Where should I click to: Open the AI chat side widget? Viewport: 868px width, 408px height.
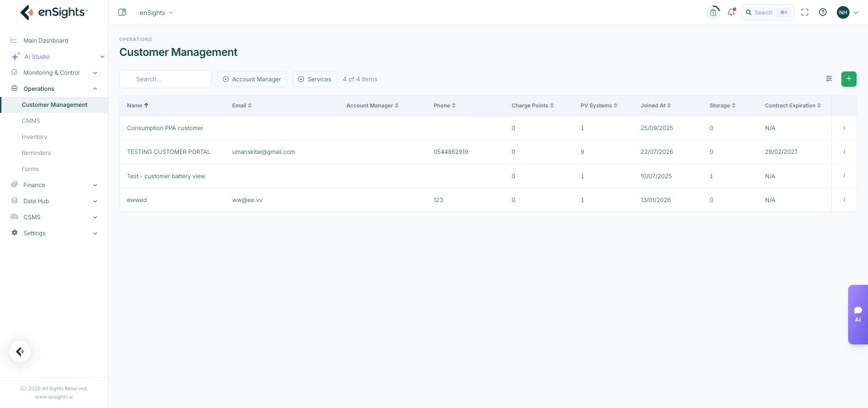858,314
